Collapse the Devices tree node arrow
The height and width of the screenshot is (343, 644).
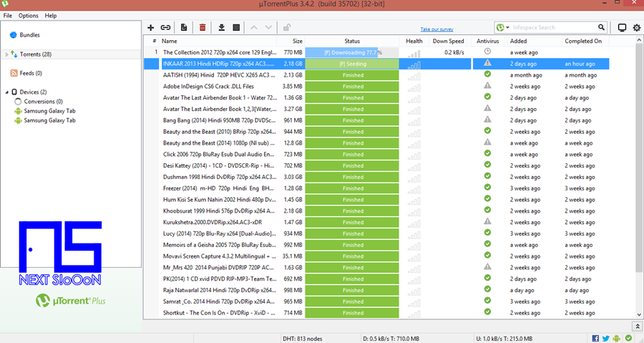[6, 92]
